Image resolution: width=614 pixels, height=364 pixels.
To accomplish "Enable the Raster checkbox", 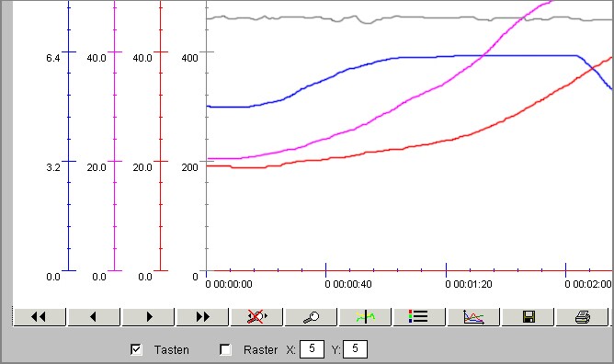I will tap(225, 349).
